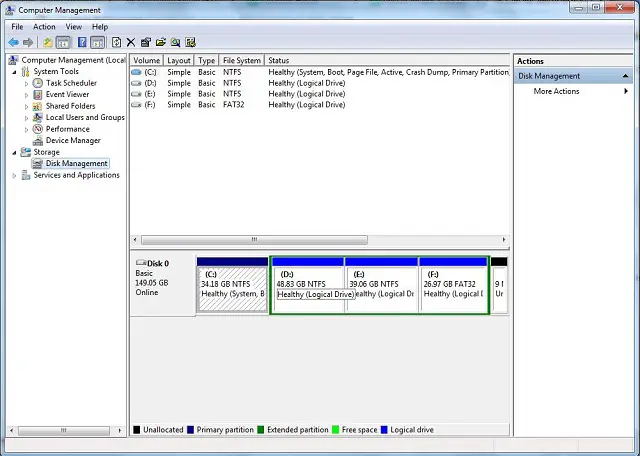Open the Action menu
640x456 pixels.
(x=44, y=27)
